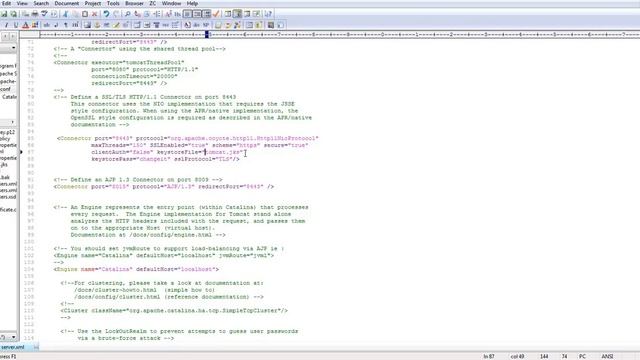The image size is (640, 360).
Task: Click the red X Delete icon
Action: pyautogui.click(x=95, y=14)
